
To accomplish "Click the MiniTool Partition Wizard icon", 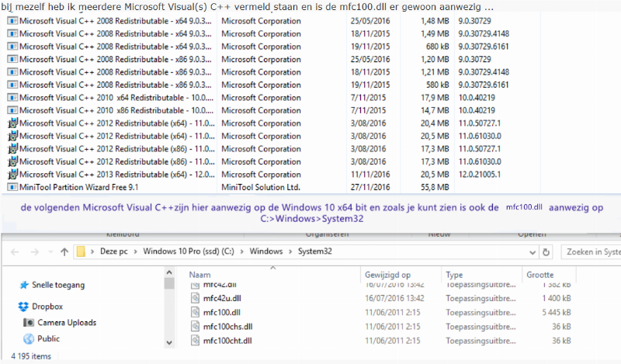I will coord(12,187).
